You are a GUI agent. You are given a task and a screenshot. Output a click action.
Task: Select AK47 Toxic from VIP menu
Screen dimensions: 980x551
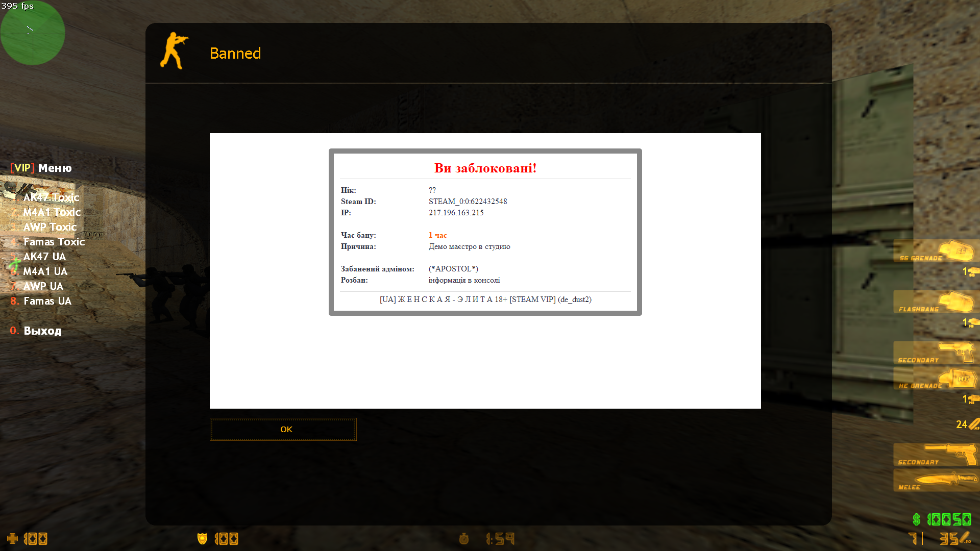pos(51,197)
